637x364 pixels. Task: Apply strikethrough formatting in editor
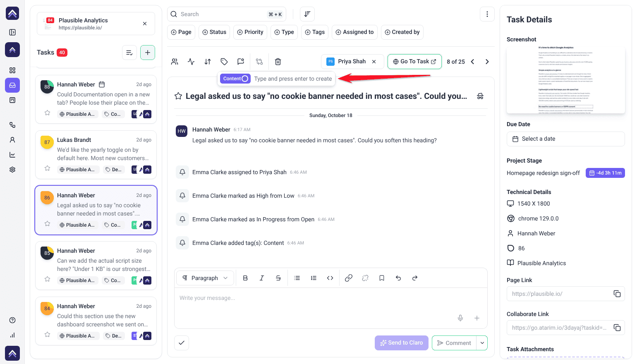point(278,278)
